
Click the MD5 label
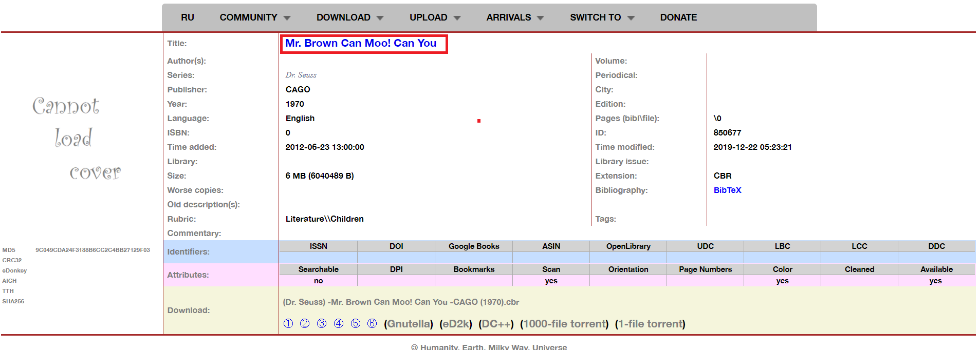click(9, 250)
